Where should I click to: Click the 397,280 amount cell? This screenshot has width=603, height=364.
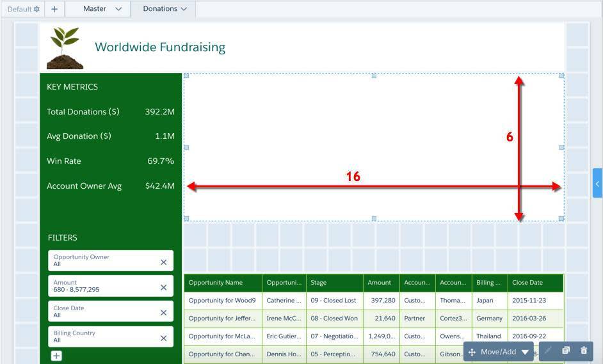[x=382, y=301]
